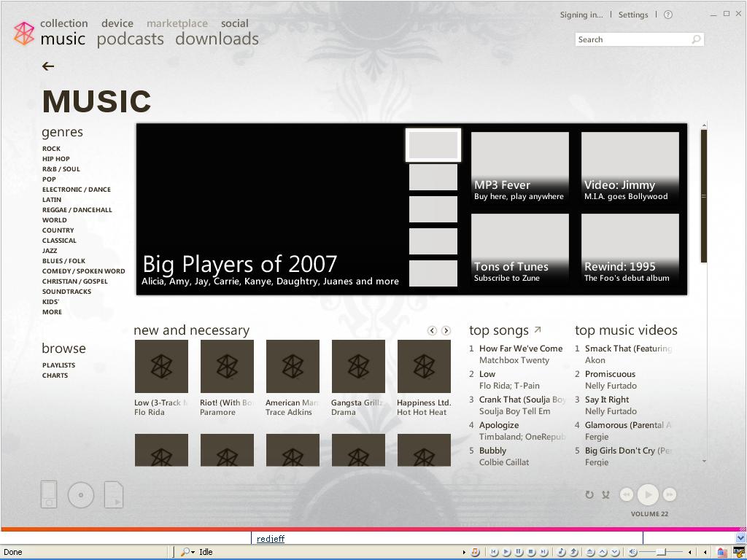
Task: Start playback with the play button
Action: click(x=648, y=494)
